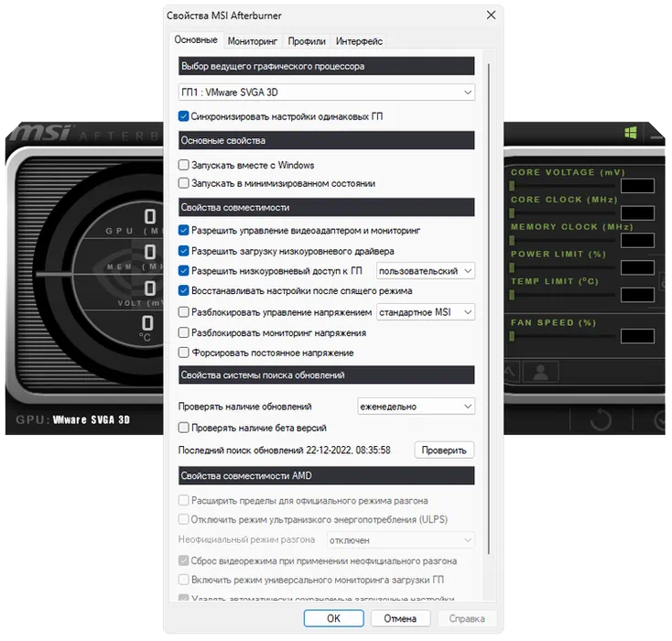Click the Core Voltage slider in Afterburner

(563, 186)
